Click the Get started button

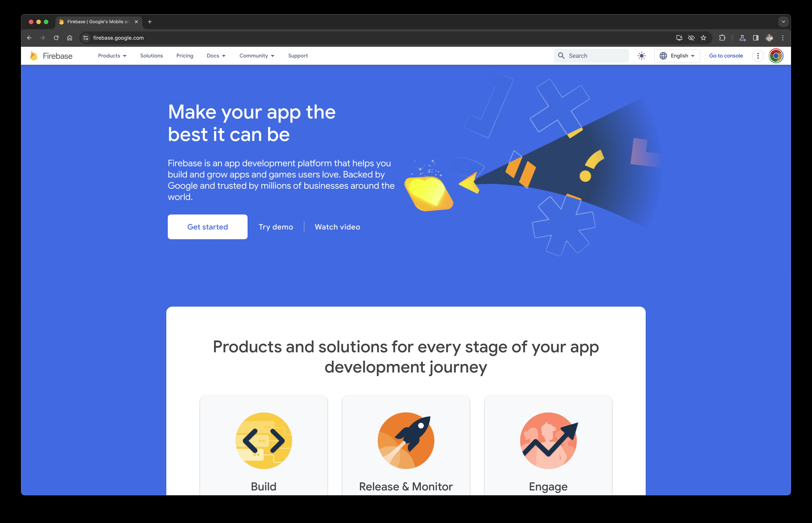(x=207, y=227)
